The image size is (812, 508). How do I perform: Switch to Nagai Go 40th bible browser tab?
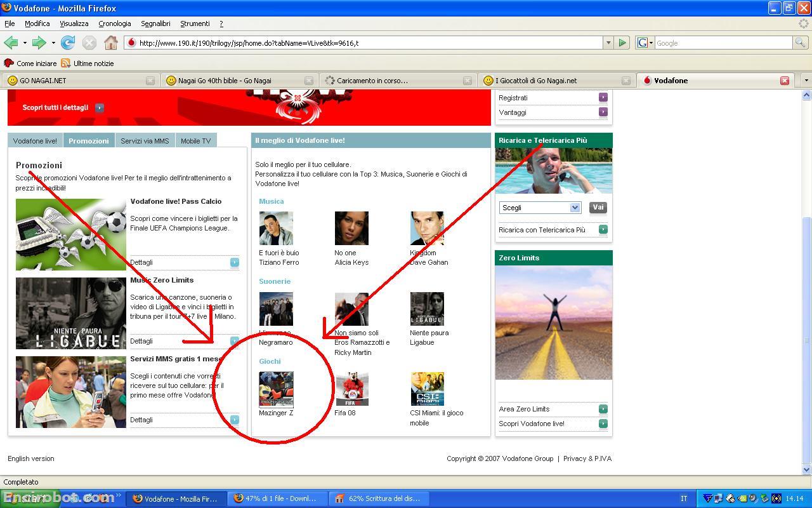[x=239, y=81]
